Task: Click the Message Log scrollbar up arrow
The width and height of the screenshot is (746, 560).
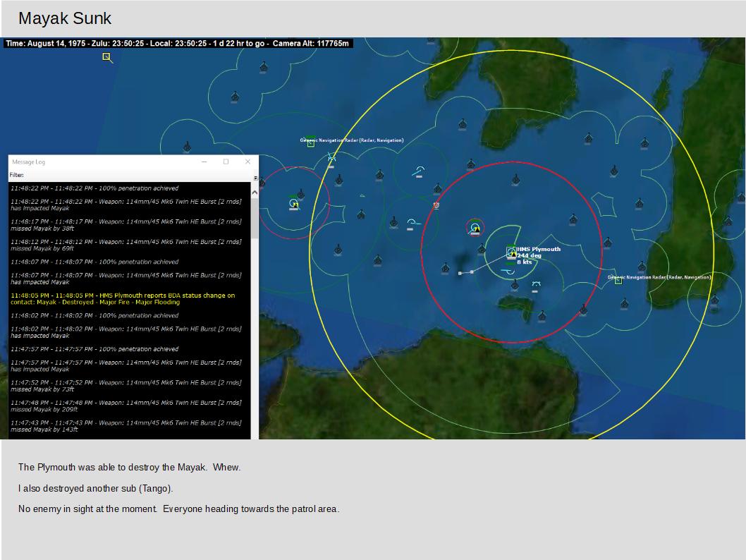Action: coord(255,193)
